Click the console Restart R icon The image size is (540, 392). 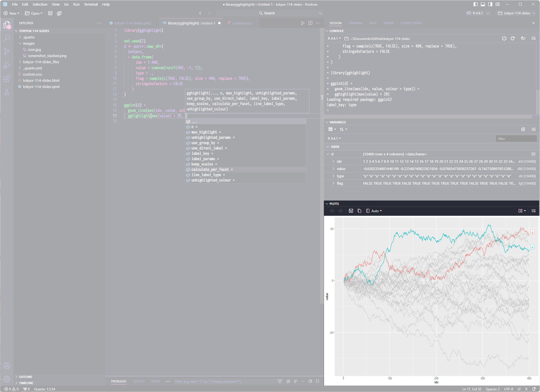click(513, 38)
